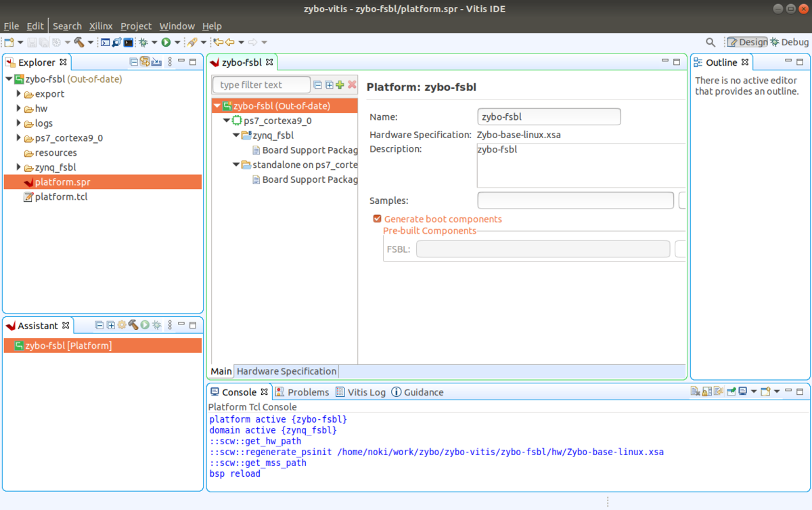Click the Run icon in Assistant panel
The width and height of the screenshot is (812, 510).
(145, 325)
